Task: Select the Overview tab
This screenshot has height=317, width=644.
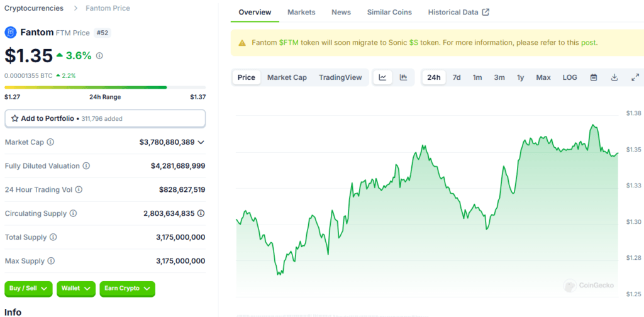Action: [x=255, y=13]
